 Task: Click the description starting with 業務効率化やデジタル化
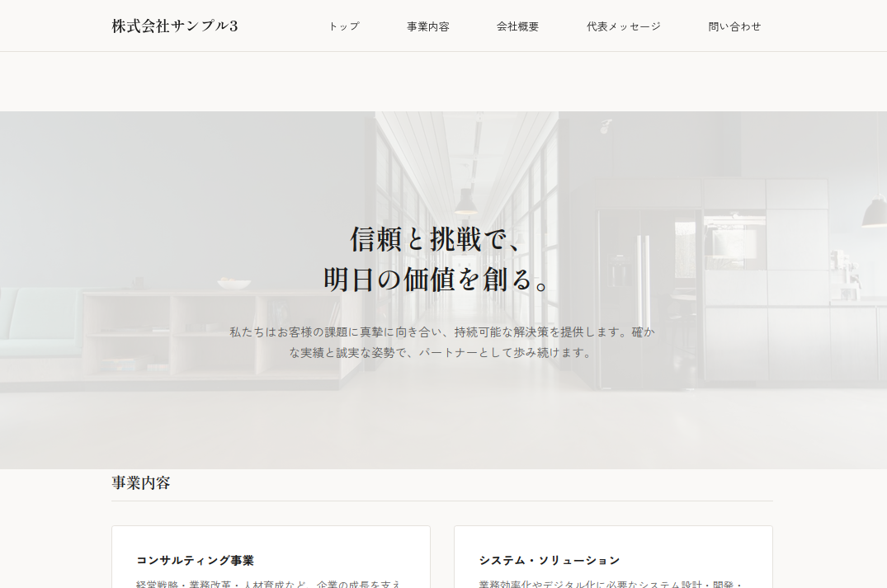pyautogui.click(x=611, y=583)
